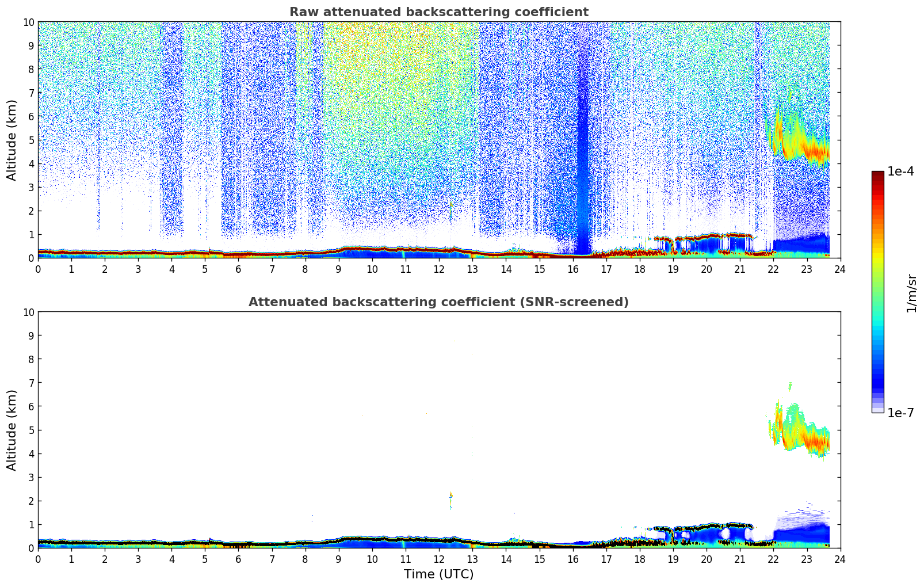Click the '0' time tick of the bottom plot
Image resolution: width=924 pixels, height=587 pixels.
pyautogui.click(x=38, y=559)
